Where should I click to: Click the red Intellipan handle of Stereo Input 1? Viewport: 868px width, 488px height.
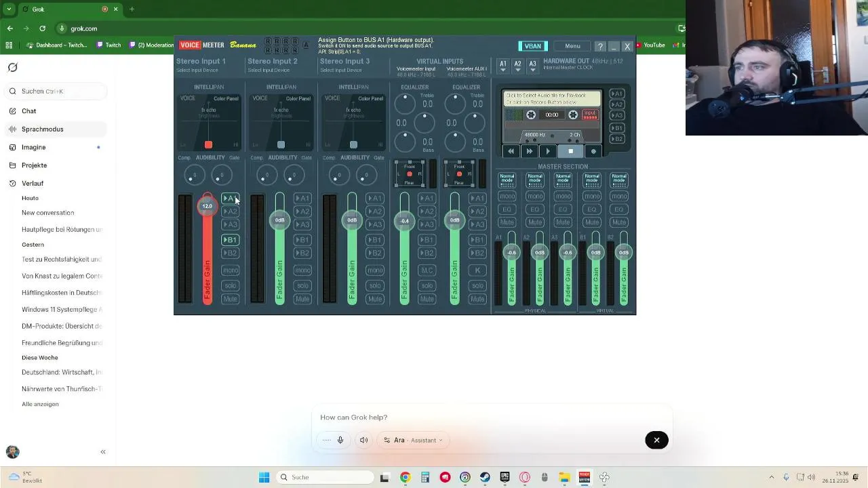point(208,144)
